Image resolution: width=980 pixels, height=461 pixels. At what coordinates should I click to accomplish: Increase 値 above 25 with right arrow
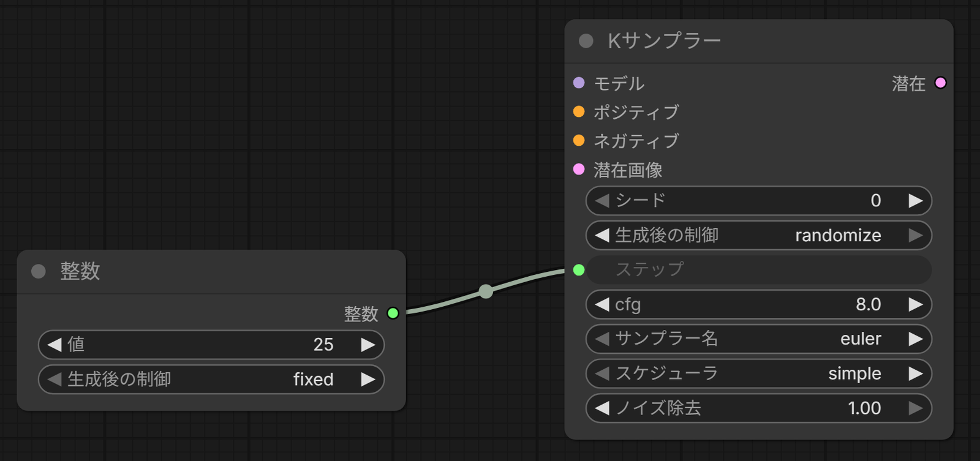(x=368, y=345)
